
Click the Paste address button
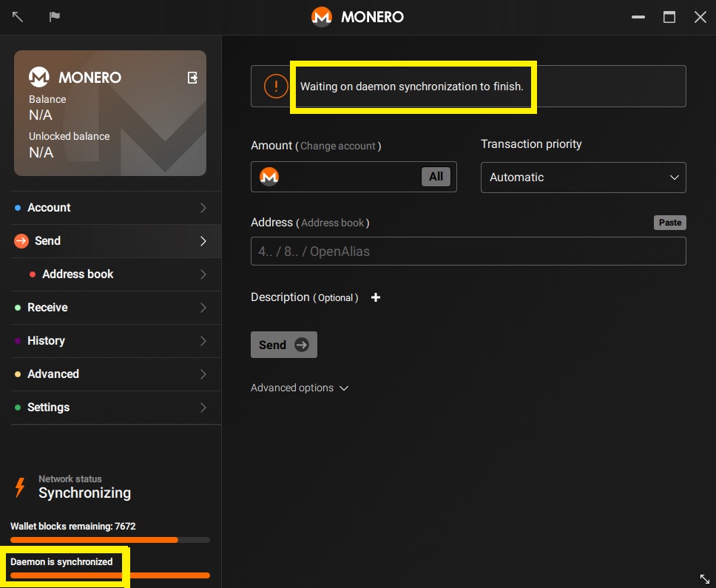point(670,223)
